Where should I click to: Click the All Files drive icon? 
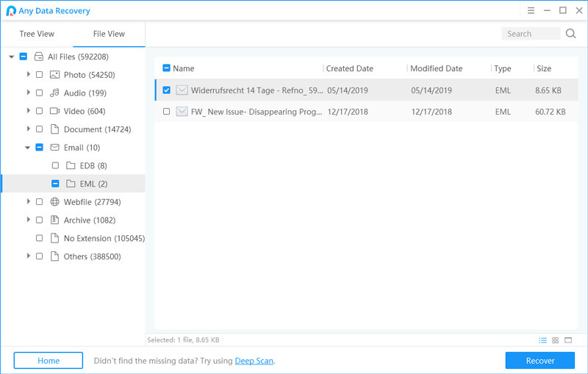pyautogui.click(x=39, y=57)
